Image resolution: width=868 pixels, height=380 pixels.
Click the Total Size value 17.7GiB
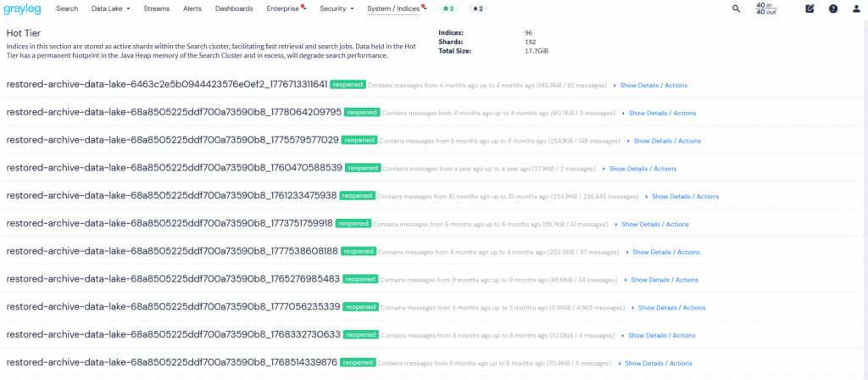(x=537, y=51)
